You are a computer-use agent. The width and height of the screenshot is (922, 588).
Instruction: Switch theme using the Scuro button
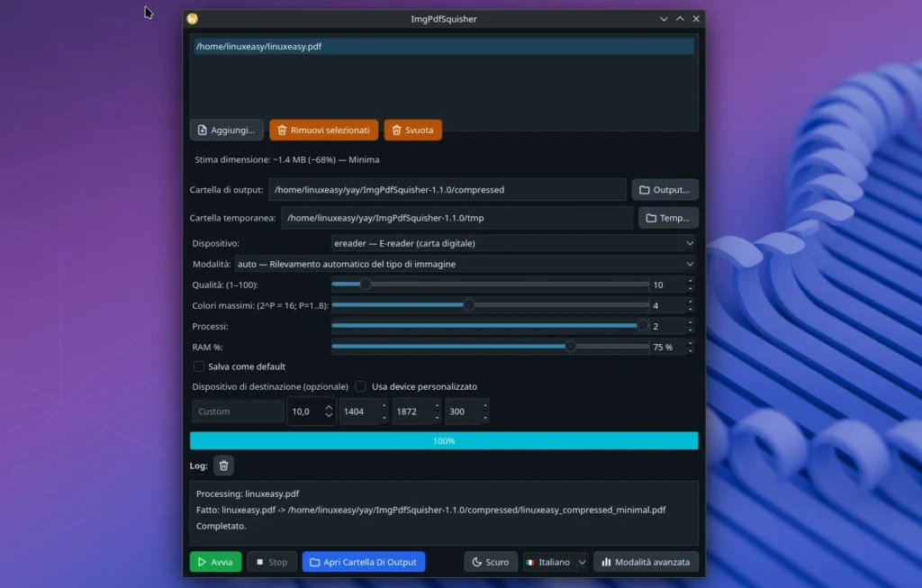tap(491, 562)
